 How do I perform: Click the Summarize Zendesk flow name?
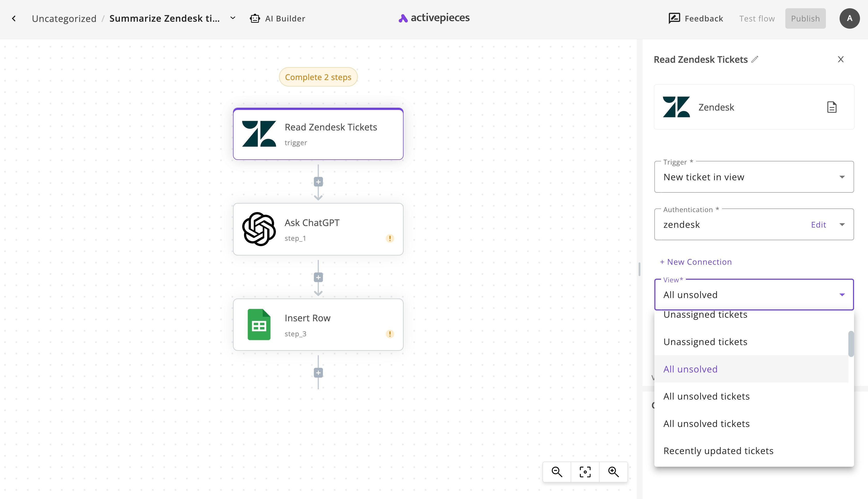point(165,19)
